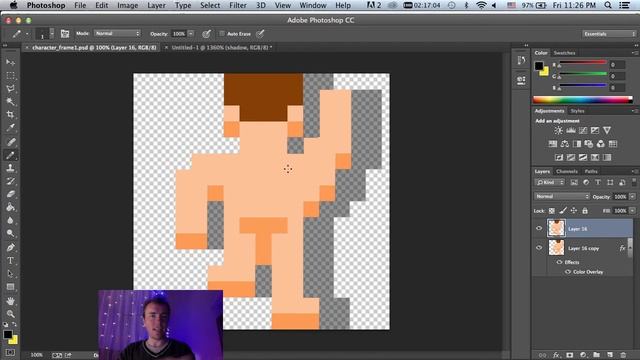This screenshot has height=360, width=640.
Task: Select the Dodge tool
Action: click(11, 233)
